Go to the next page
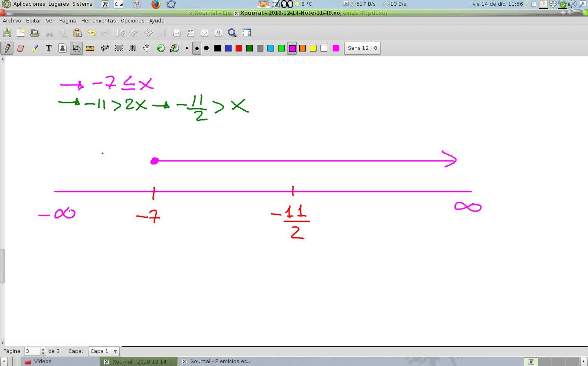588x366 pixels. 148,33
